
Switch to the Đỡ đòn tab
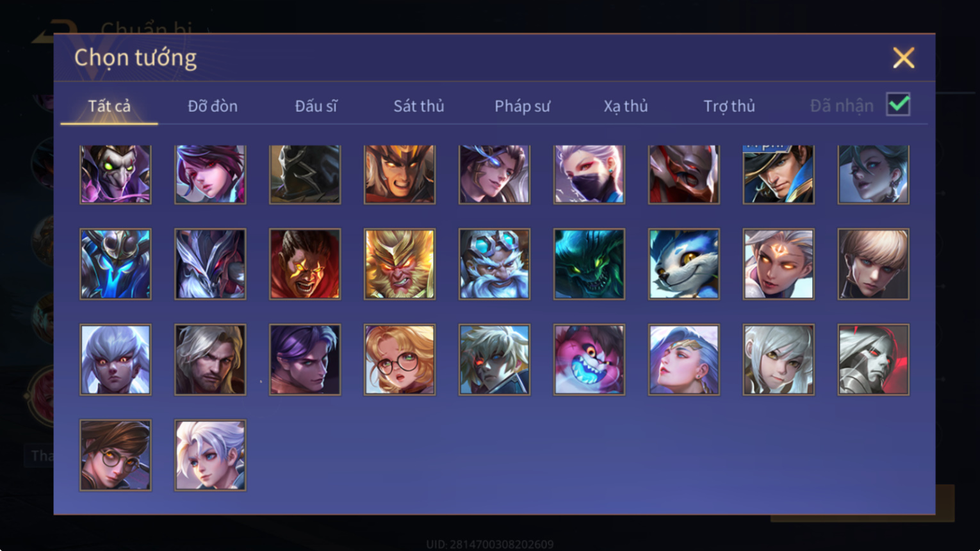213,106
